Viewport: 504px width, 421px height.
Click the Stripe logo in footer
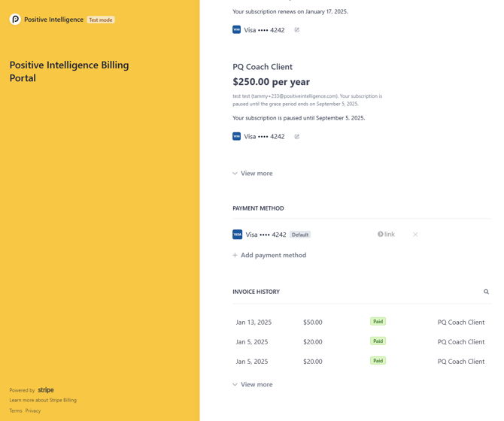(46, 390)
